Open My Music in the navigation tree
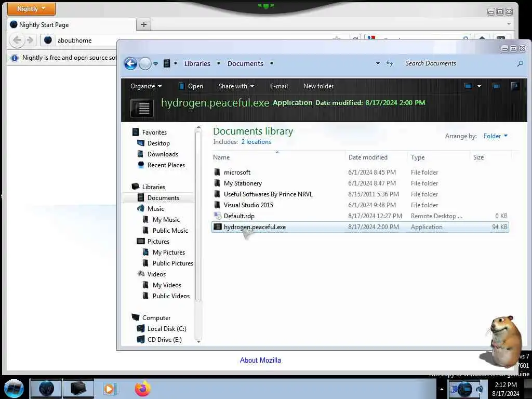The height and width of the screenshot is (399, 532). pos(166,220)
